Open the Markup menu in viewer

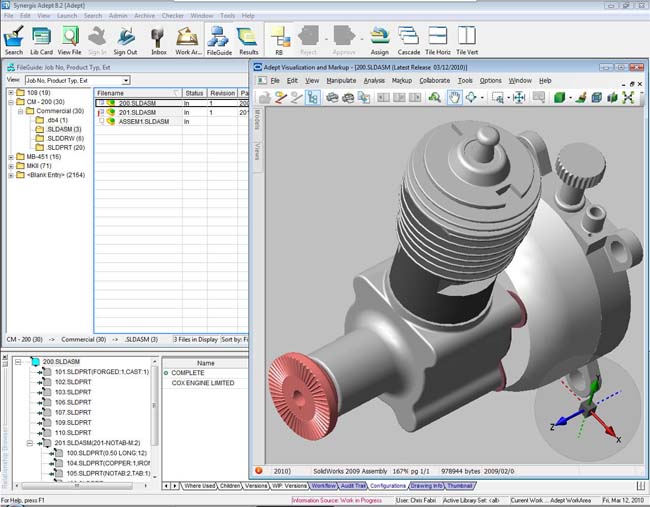(402, 80)
